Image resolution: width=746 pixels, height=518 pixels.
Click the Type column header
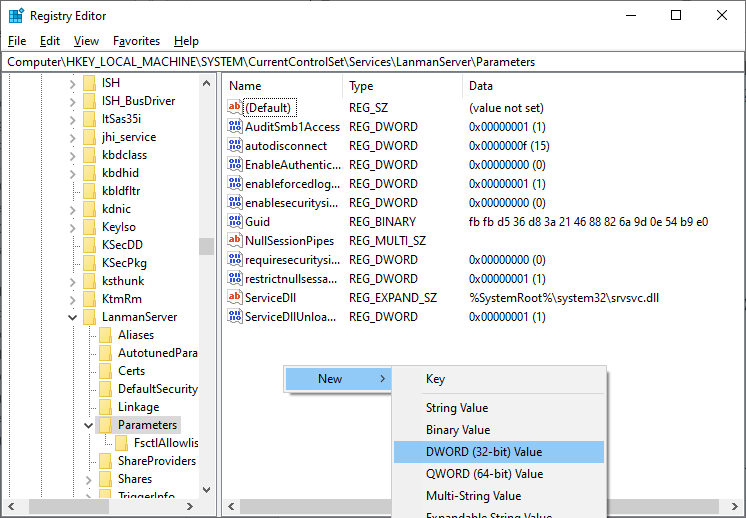point(361,86)
